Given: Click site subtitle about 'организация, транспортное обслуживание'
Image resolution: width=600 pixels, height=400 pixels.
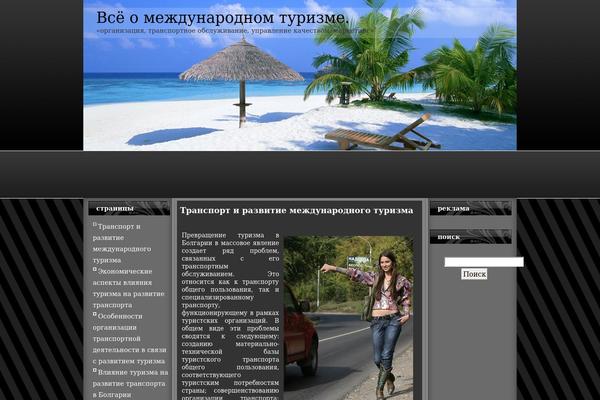Looking at the screenshot, I should (233, 31).
